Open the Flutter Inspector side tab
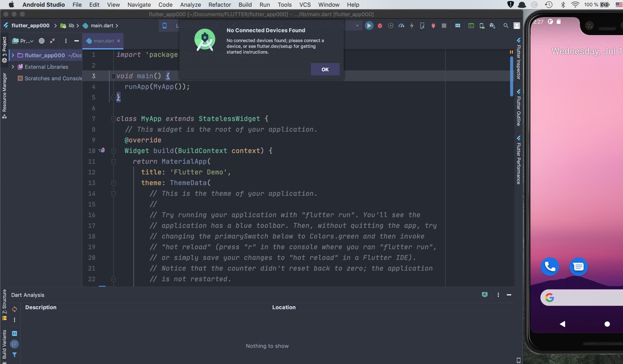The width and height of the screenshot is (623, 364). click(x=519, y=58)
